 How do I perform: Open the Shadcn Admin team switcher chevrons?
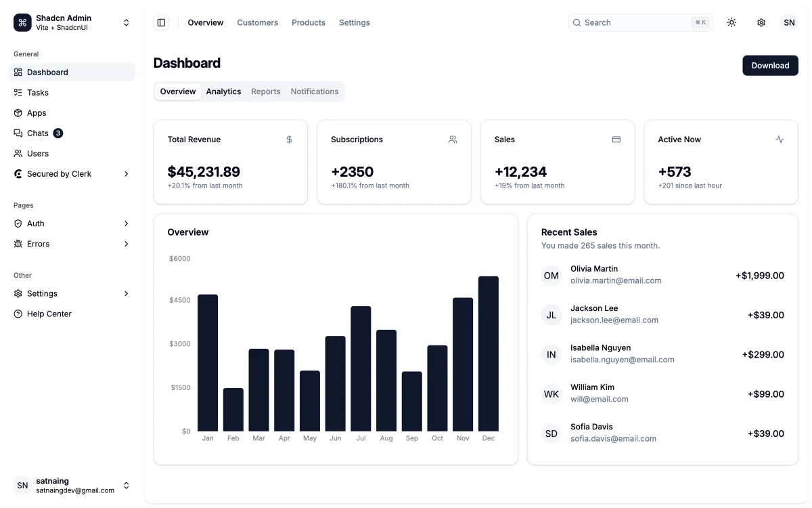[126, 22]
